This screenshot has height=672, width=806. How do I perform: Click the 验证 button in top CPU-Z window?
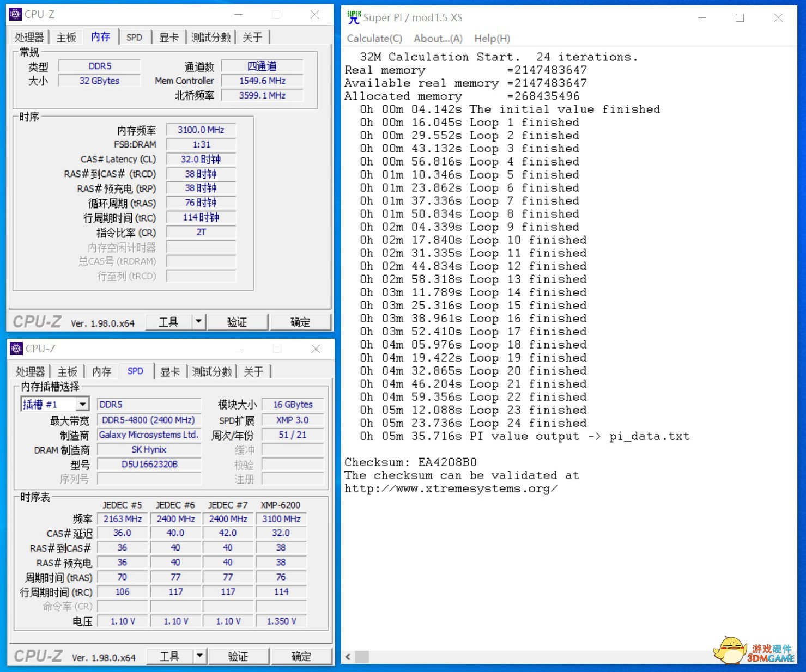coord(238,321)
